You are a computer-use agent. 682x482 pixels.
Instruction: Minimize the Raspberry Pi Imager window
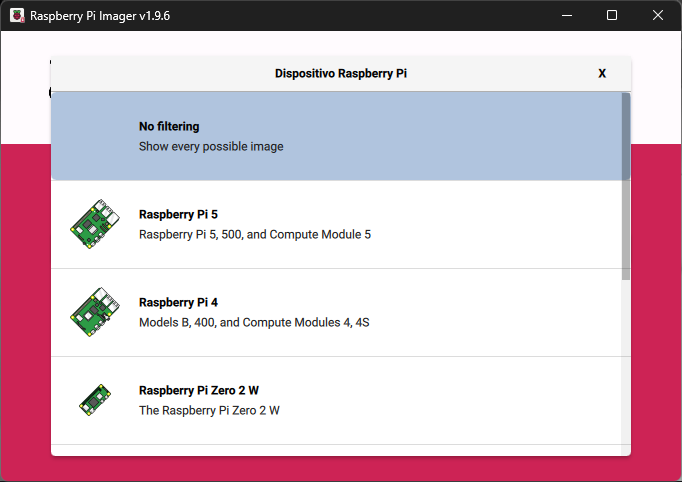click(567, 16)
